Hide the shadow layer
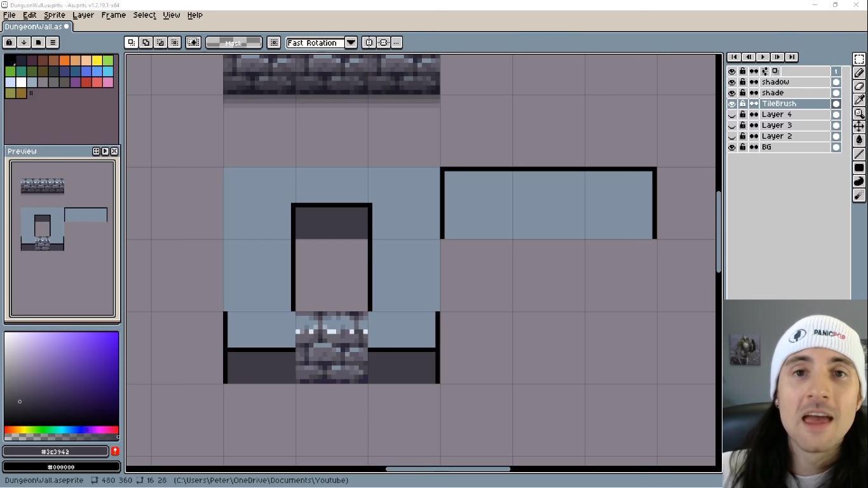The width and height of the screenshot is (868, 488). (732, 82)
